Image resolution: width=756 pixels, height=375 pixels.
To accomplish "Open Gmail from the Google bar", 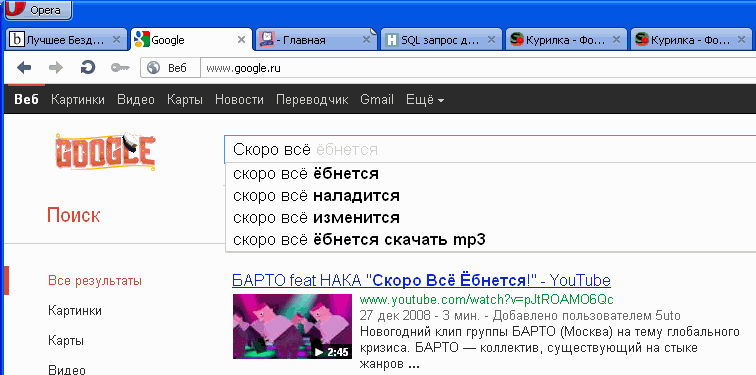I will coord(377,100).
